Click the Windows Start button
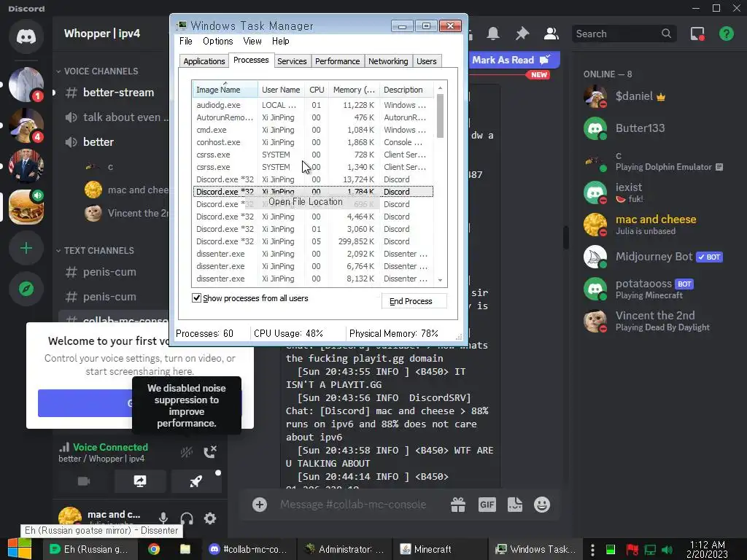The height and width of the screenshot is (560, 747). coord(20,549)
